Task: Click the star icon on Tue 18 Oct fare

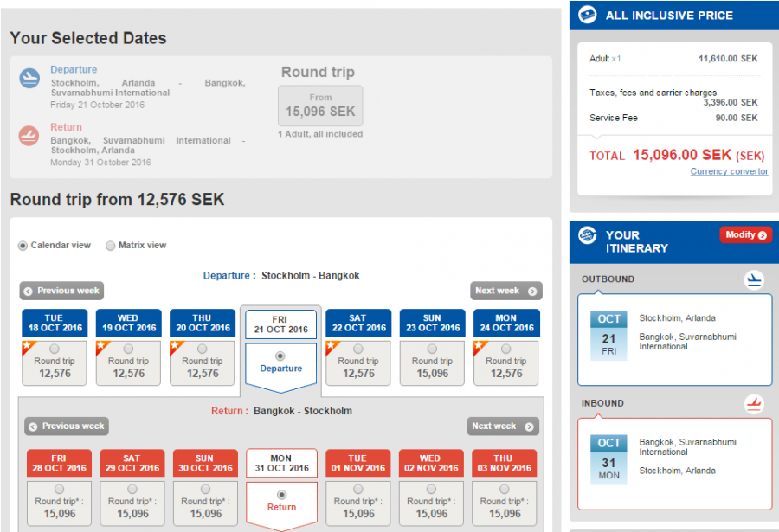Action: click(x=27, y=347)
